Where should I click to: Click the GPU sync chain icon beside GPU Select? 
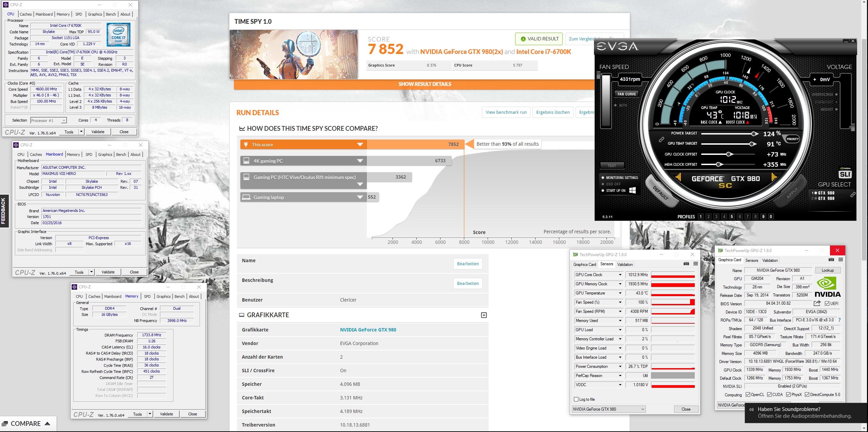click(852, 195)
